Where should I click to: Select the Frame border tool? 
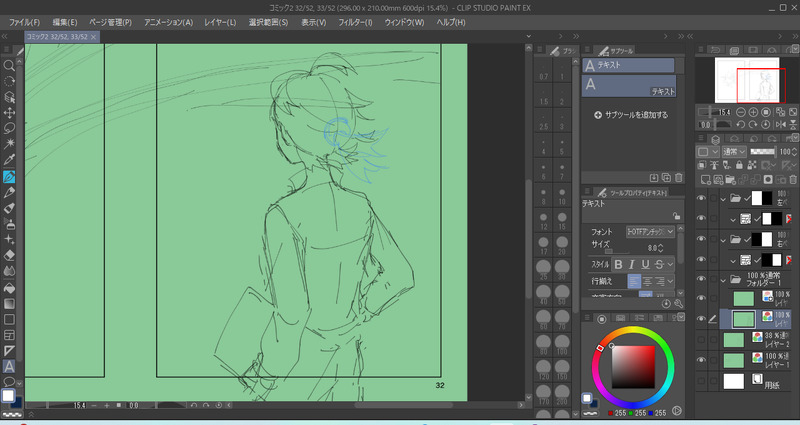click(x=9, y=335)
